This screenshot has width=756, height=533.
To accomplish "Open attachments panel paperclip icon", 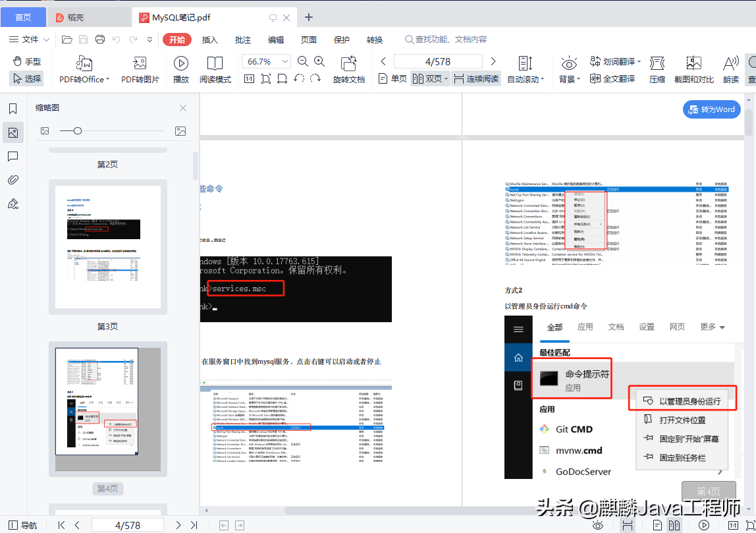I will (13, 180).
